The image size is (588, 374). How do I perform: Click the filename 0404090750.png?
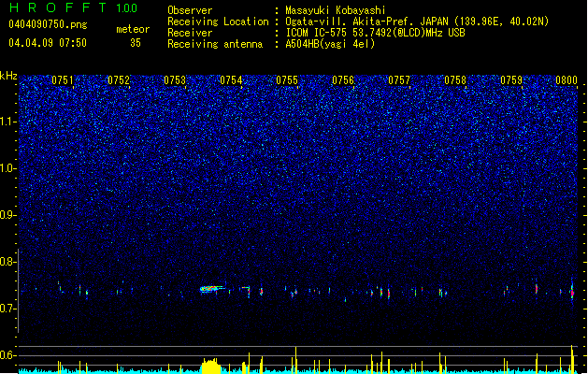[x=48, y=24]
